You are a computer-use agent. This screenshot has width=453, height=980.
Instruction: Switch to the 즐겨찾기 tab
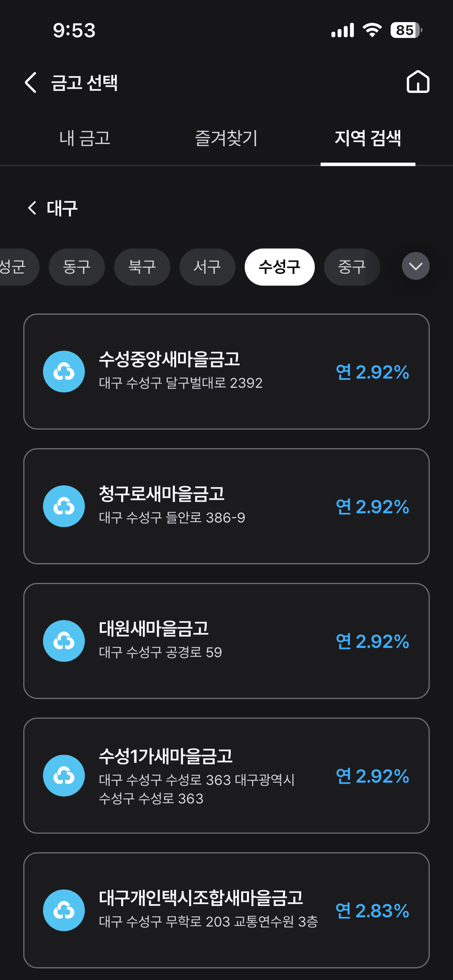[226, 138]
